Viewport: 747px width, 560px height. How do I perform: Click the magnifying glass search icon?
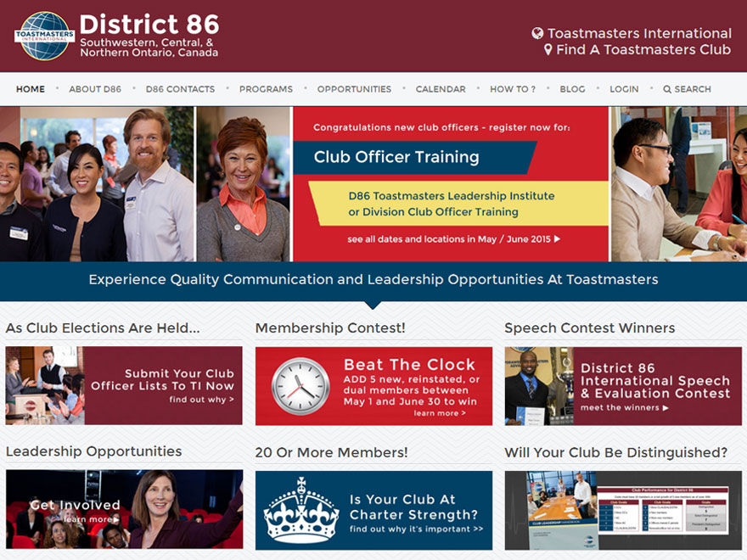[x=667, y=89]
